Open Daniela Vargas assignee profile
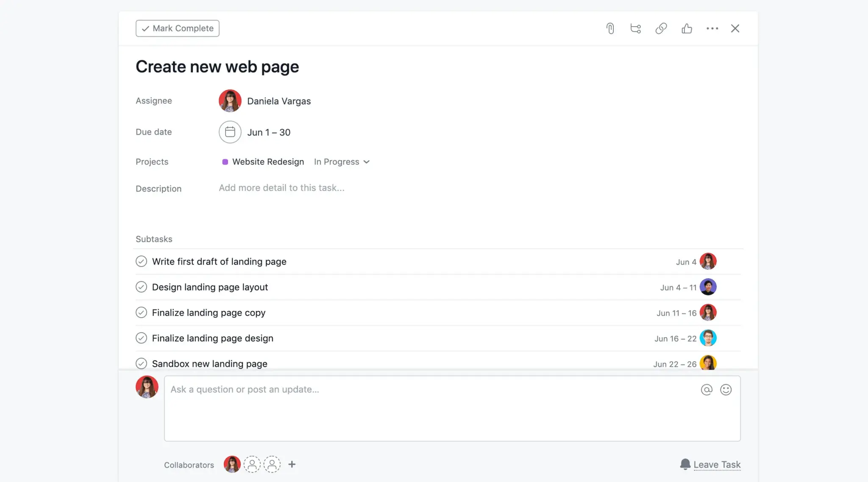This screenshot has width=868, height=482. point(231,100)
